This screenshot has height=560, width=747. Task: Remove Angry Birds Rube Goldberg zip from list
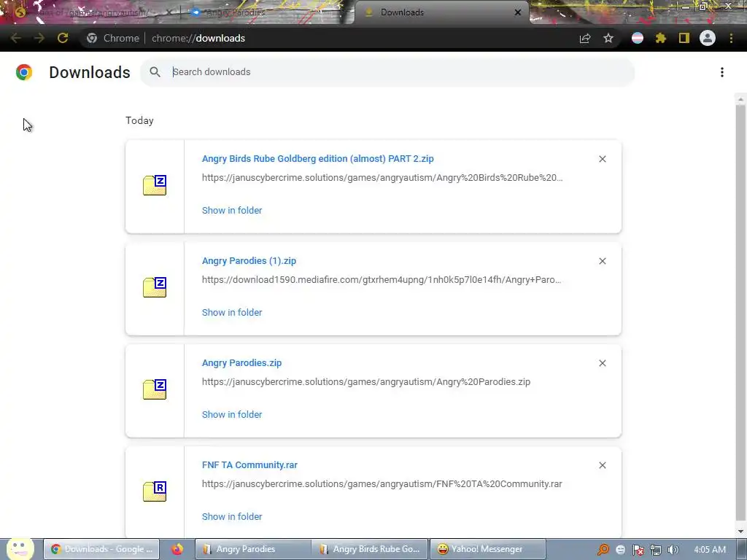[602, 159]
